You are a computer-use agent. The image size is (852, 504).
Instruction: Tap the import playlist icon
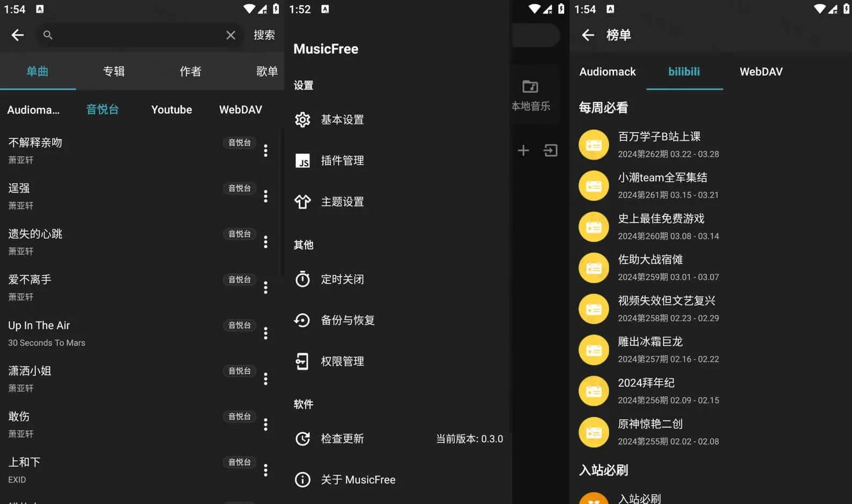pos(551,151)
